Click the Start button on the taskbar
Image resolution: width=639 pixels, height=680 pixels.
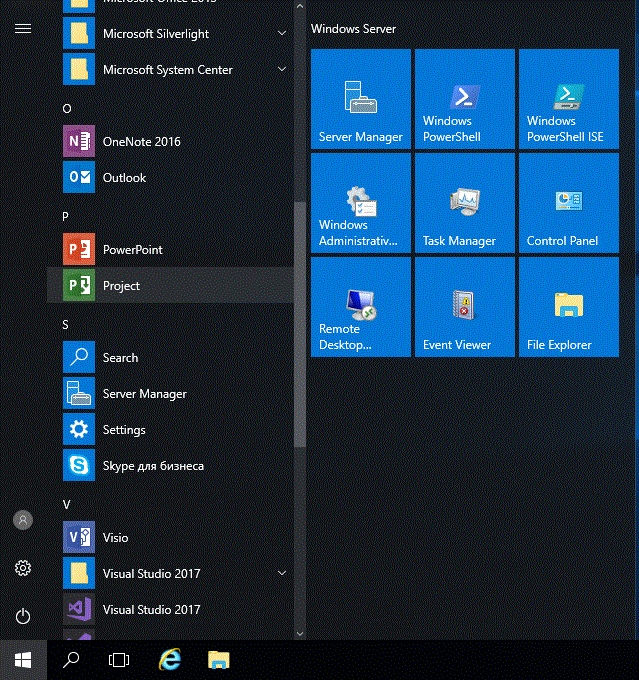pos(23,660)
